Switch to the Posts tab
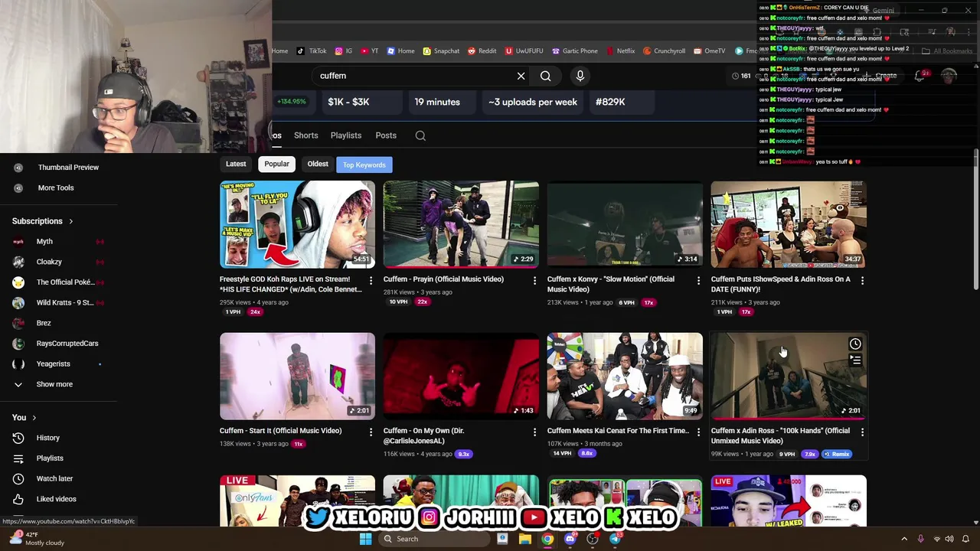Viewport: 980px width, 551px height. pos(386,135)
